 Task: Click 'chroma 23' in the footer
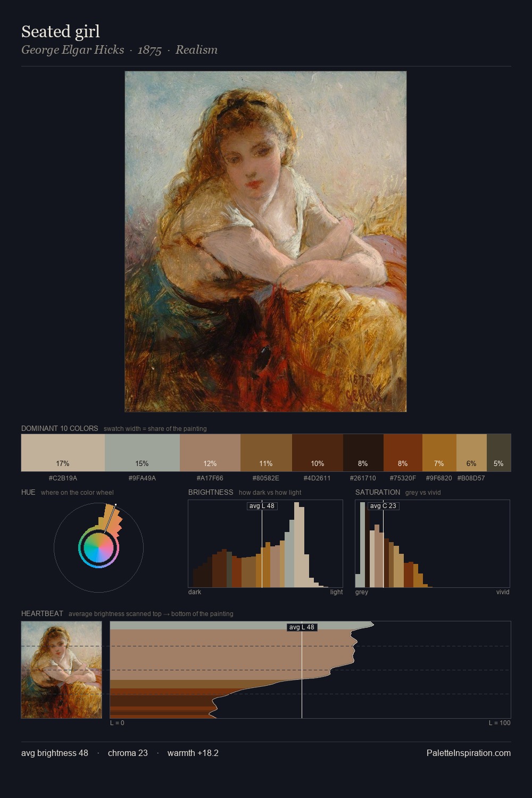(x=128, y=753)
